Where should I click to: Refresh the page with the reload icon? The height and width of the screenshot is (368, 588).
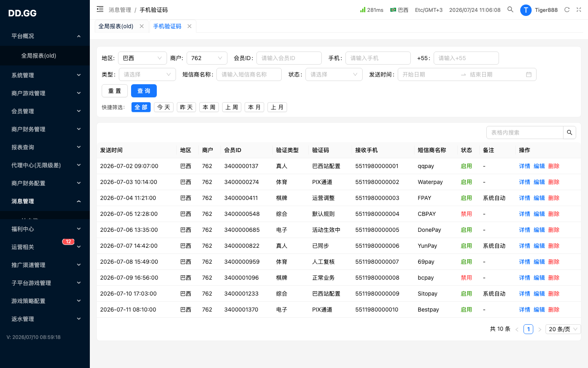(567, 9)
